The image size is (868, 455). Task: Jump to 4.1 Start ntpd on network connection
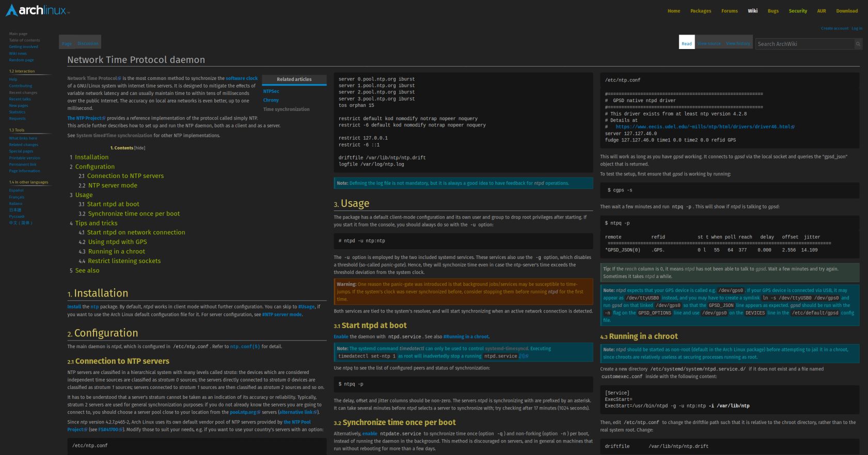click(132, 233)
